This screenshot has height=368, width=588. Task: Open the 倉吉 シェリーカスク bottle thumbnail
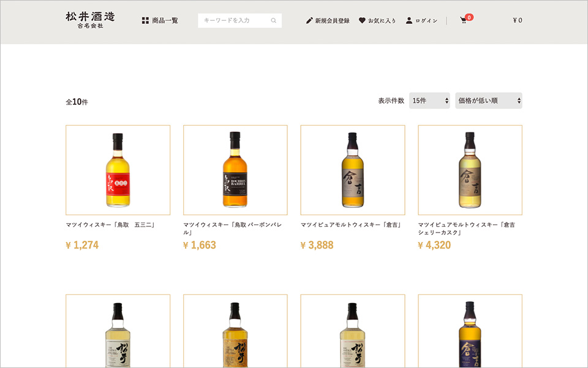click(x=470, y=170)
